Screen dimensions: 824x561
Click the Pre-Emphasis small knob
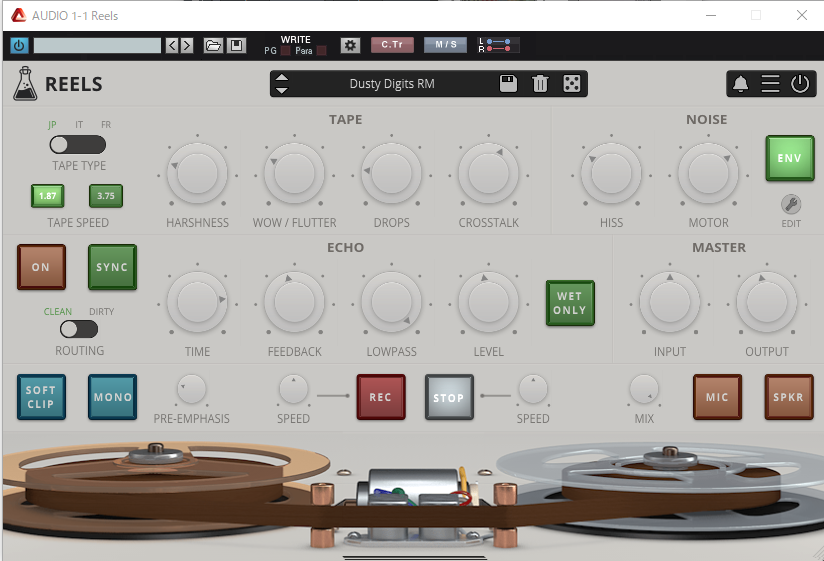[191, 389]
